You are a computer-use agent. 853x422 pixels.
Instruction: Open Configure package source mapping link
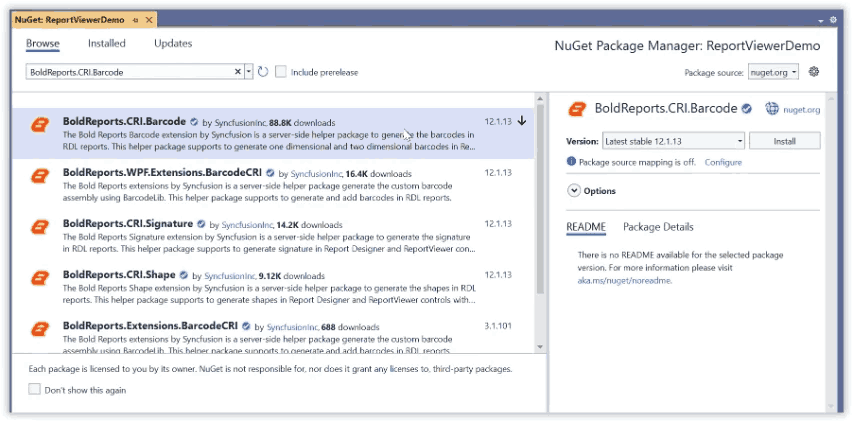pos(723,162)
